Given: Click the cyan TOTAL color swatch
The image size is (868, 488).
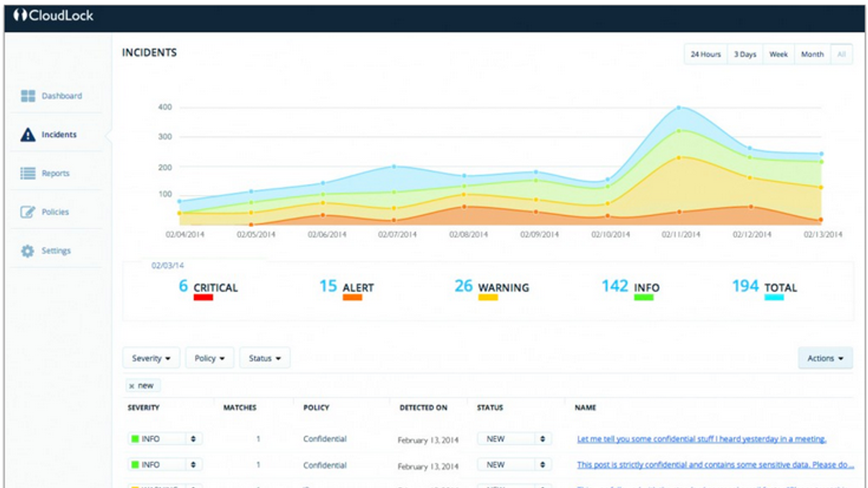Looking at the screenshot, I should tap(774, 297).
